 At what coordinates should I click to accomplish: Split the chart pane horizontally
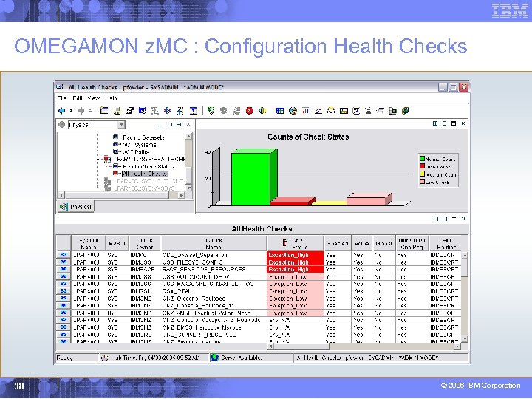(445, 123)
